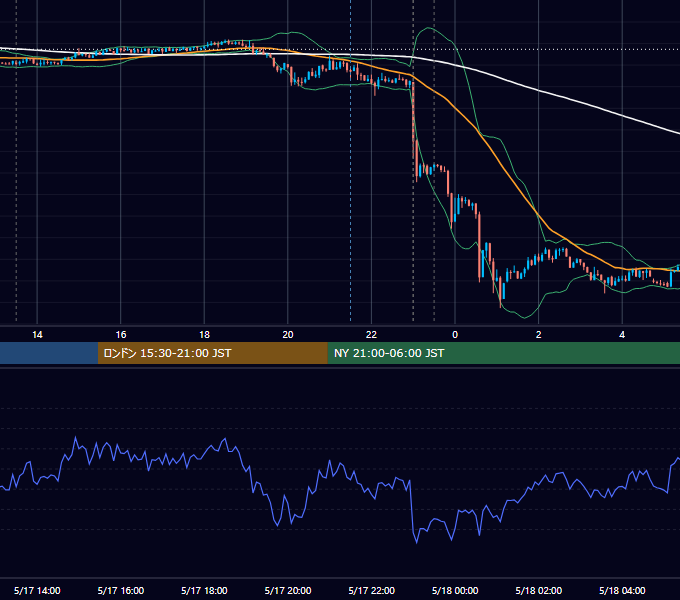Click the NY session bar 21:00-06:00 JST
Image resolution: width=680 pixels, height=600 pixels.
[x=503, y=353]
